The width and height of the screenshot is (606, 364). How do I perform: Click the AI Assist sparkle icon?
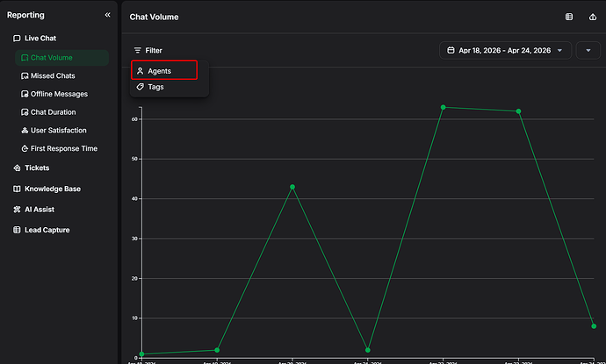coord(17,210)
